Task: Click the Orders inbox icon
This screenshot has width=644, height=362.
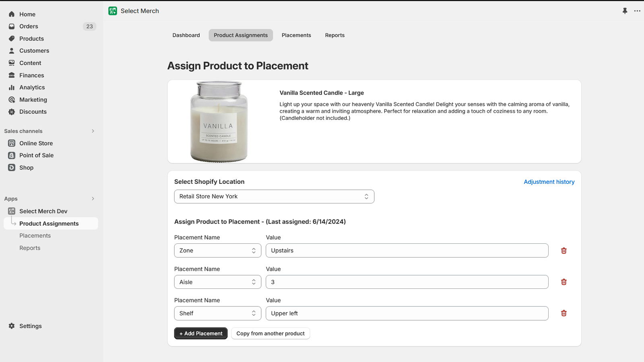Action: pyautogui.click(x=12, y=26)
